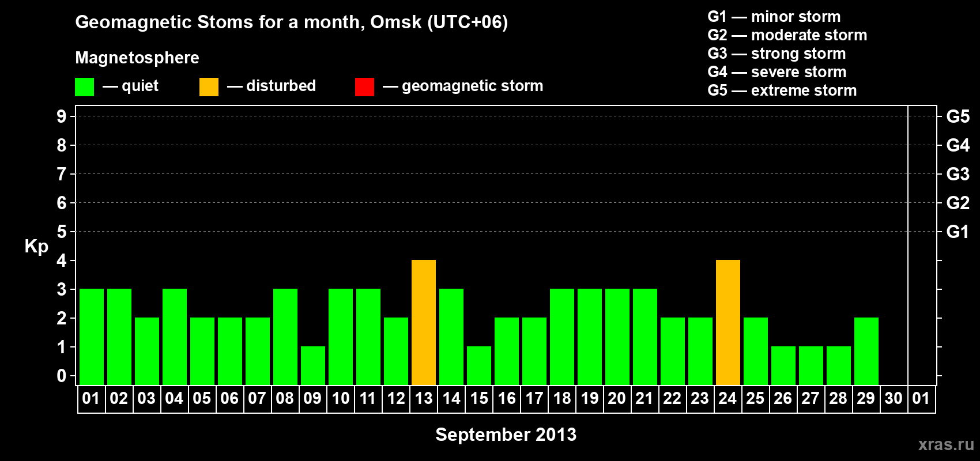Screen dimensions: 980x461
Task: Click date cell 05 on the axis
Action: point(202,399)
